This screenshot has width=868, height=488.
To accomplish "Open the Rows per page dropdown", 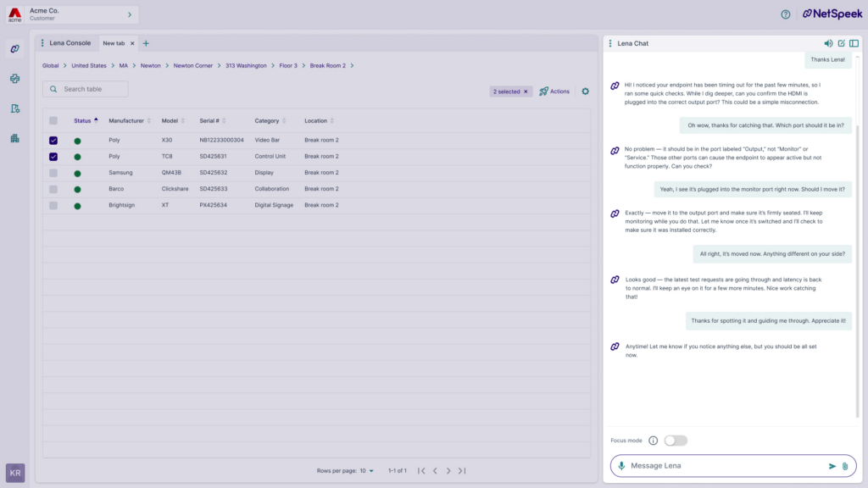I will click(x=366, y=471).
